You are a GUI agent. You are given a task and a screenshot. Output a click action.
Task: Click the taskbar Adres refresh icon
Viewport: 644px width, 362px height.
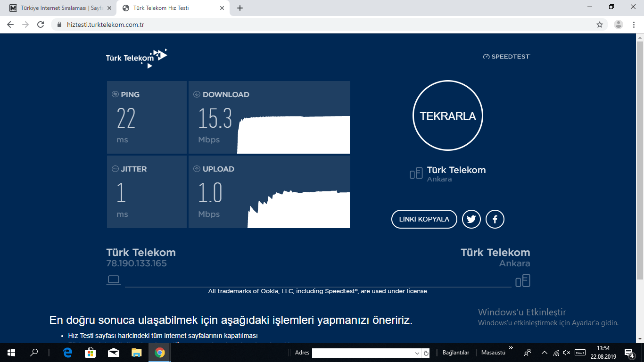[426, 353]
